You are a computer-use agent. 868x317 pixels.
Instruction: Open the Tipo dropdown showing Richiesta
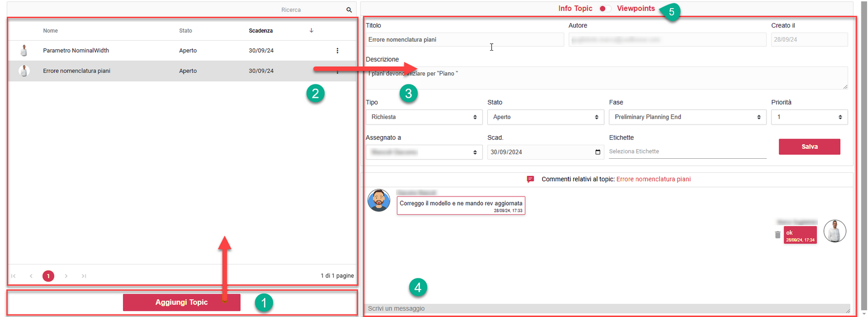click(x=423, y=117)
